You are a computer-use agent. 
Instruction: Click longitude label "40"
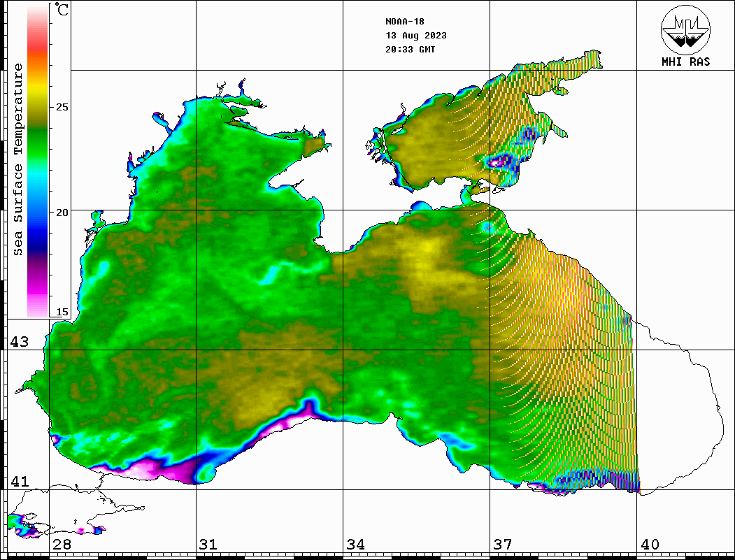[x=650, y=545]
